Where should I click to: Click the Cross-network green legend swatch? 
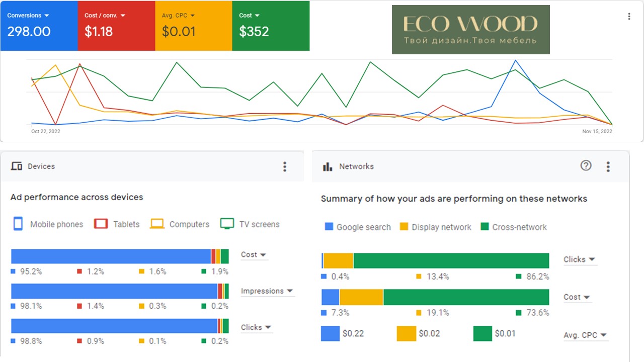pos(485,227)
